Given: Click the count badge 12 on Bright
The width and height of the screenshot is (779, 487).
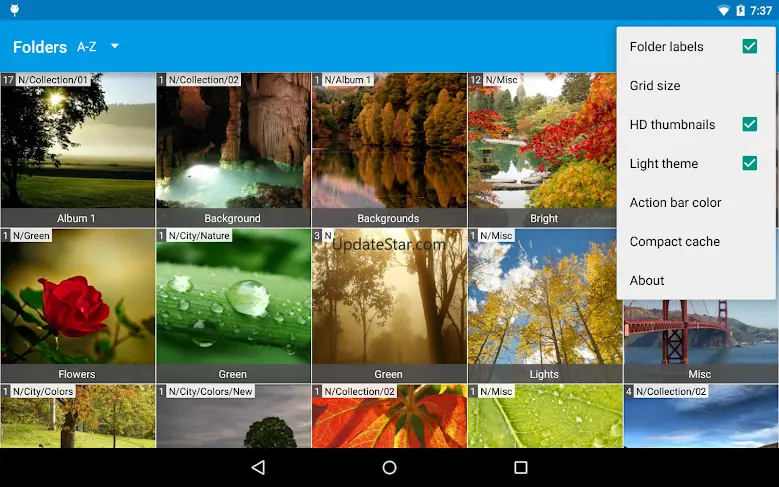Looking at the screenshot, I should coord(475,80).
